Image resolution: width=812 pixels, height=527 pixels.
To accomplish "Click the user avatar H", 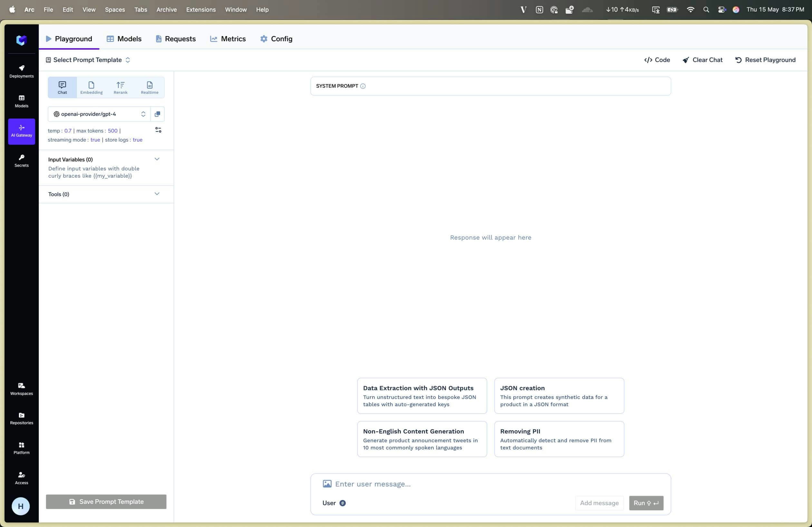I will [21, 506].
